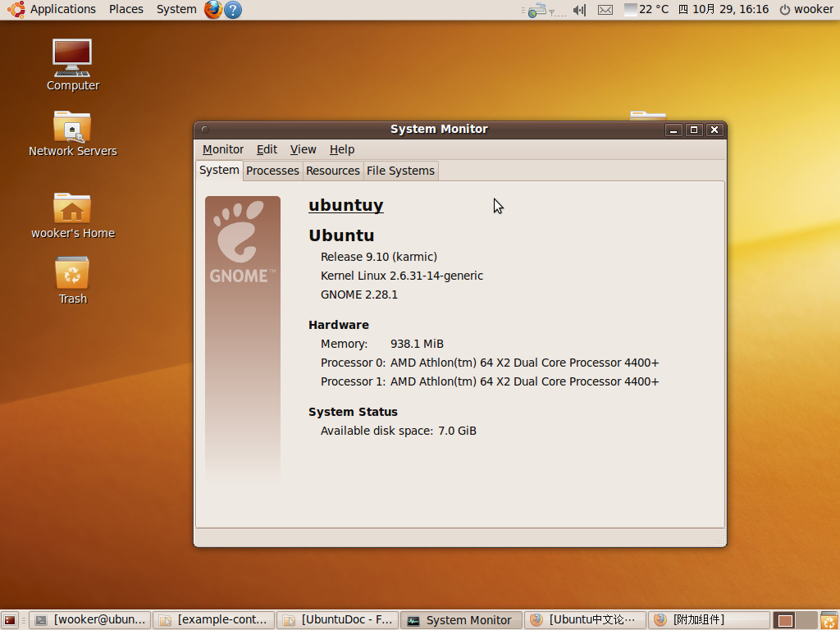
Task: Select the second workspace in the switcher
Action: [x=806, y=620]
